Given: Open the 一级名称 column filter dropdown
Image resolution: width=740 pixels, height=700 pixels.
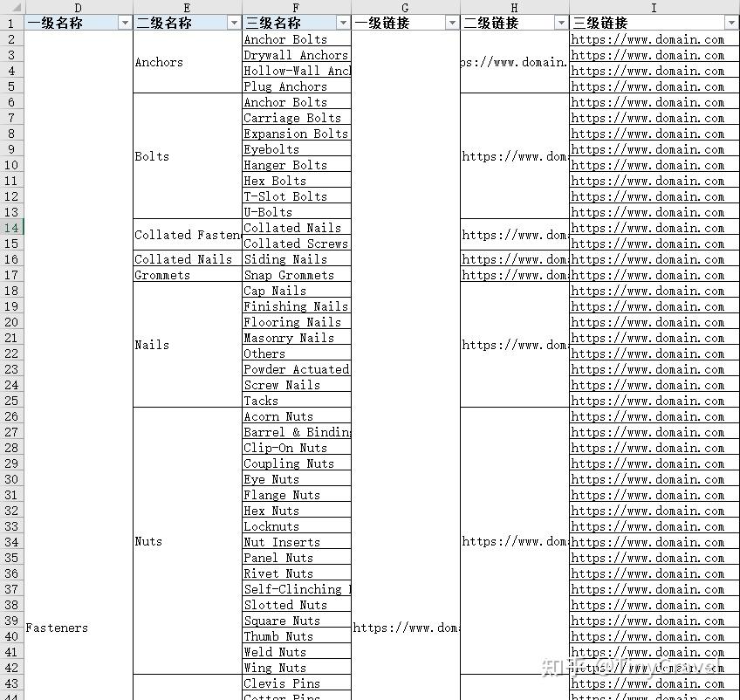Looking at the screenshot, I should click(x=123, y=22).
